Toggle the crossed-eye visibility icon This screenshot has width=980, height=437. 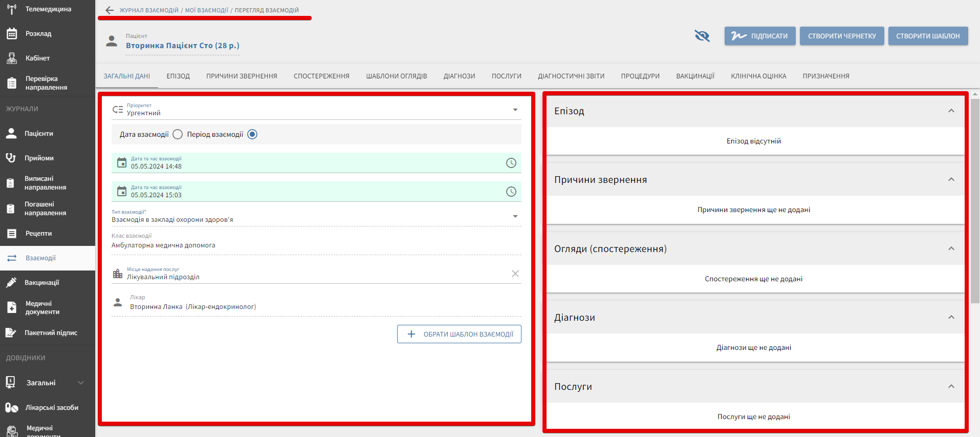[x=702, y=36]
